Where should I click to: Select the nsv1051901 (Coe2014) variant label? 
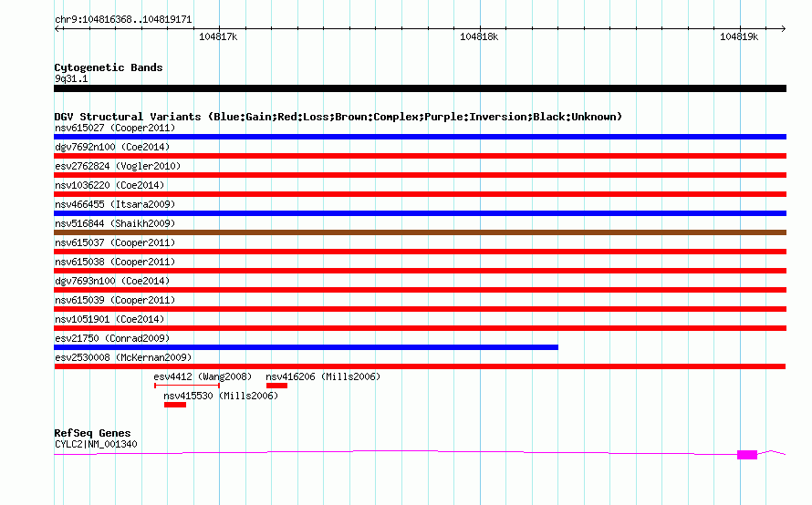click(109, 319)
